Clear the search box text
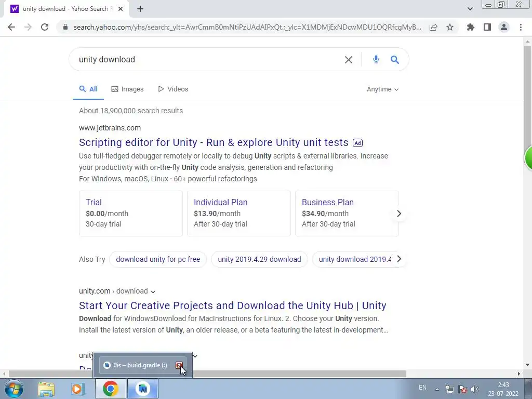 coord(349,60)
